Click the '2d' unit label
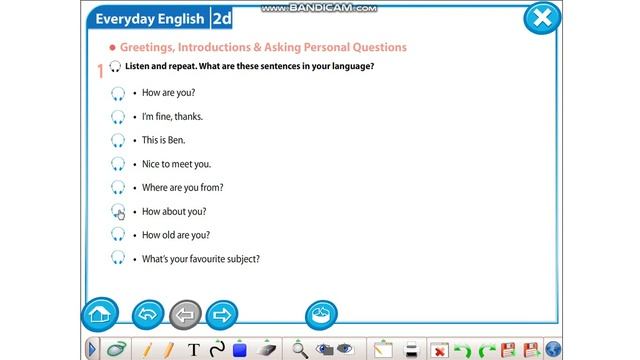The width and height of the screenshot is (640, 360). pos(222,19)
